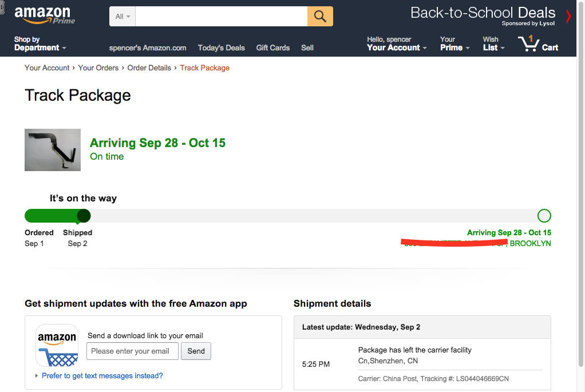Image resolution: width=585 pixels, height=392 pixels.
Task: Click the email input field
Action: [x=132, y=351]
